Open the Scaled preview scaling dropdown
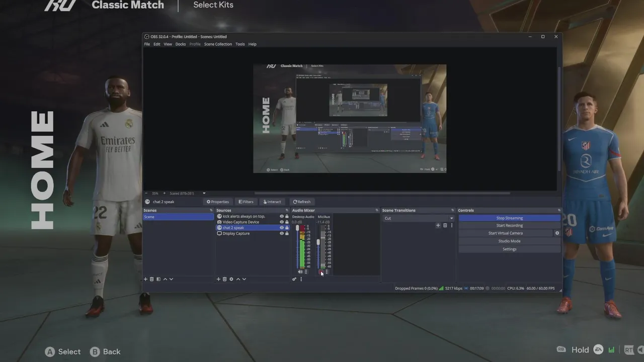 coord(188,193)
